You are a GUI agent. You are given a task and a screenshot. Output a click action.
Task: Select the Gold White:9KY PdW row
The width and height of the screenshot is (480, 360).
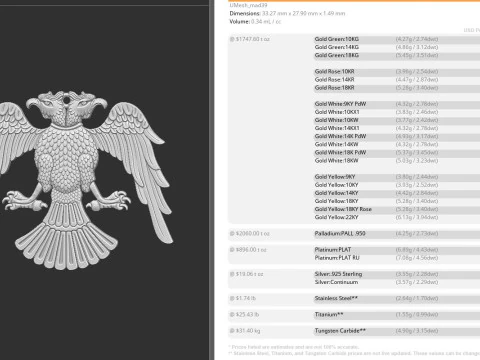coord(397,104)
